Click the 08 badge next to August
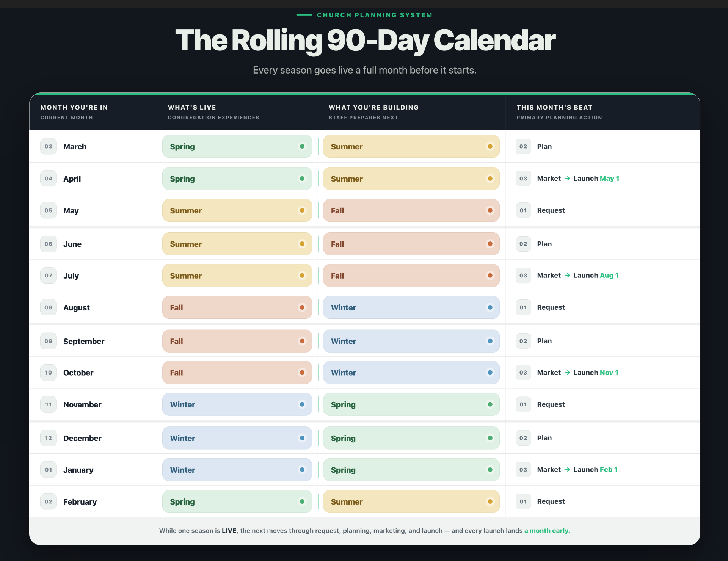This screenshot has height=561, width=728. pos(49,307)
